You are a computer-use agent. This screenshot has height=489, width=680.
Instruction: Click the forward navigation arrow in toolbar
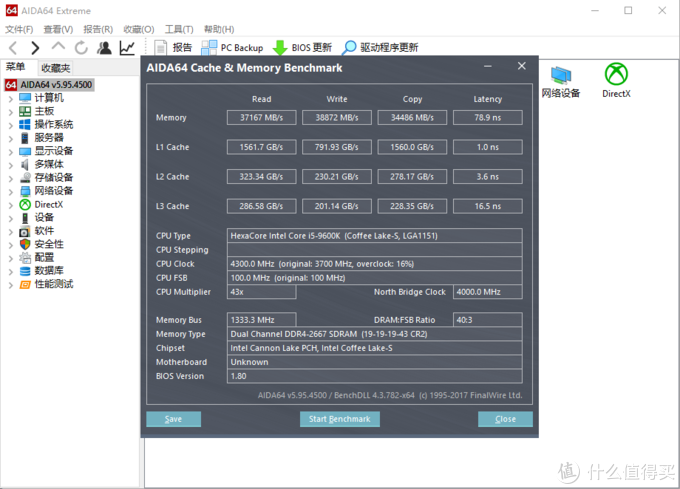tap(35, 47)
